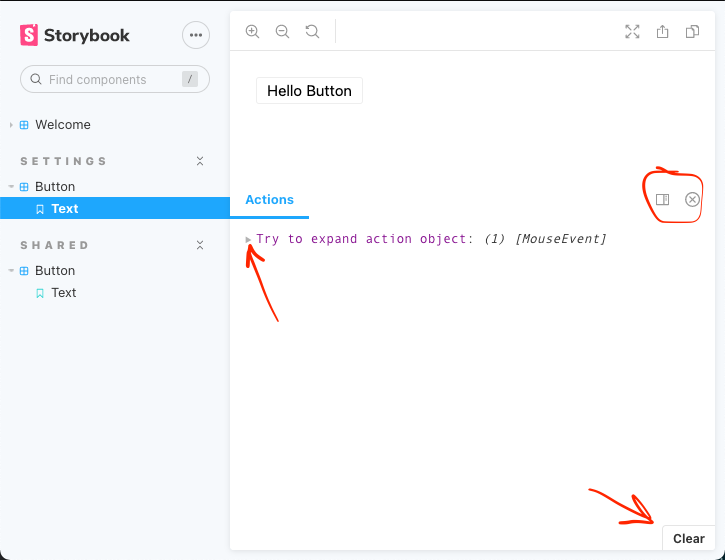Zoom out of the preview

pyautogui.click(x=283, y=31)
